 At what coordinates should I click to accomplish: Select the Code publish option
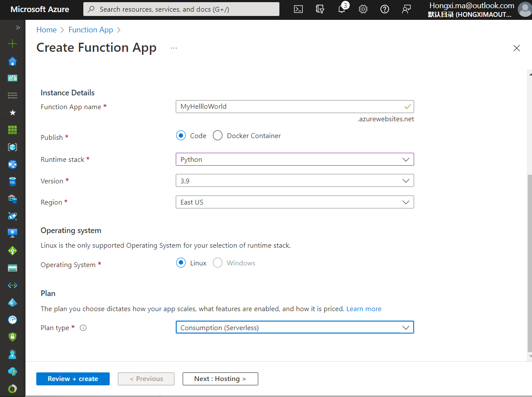tap(181, 135)
